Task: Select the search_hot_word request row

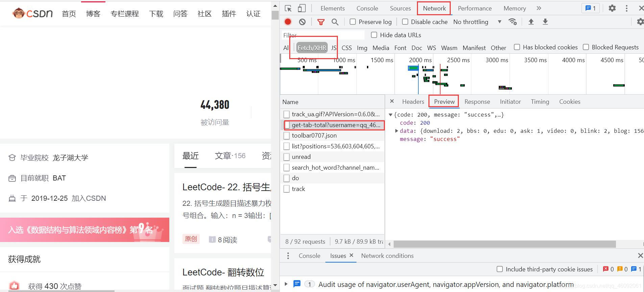Action: click(x=332, y=167)
